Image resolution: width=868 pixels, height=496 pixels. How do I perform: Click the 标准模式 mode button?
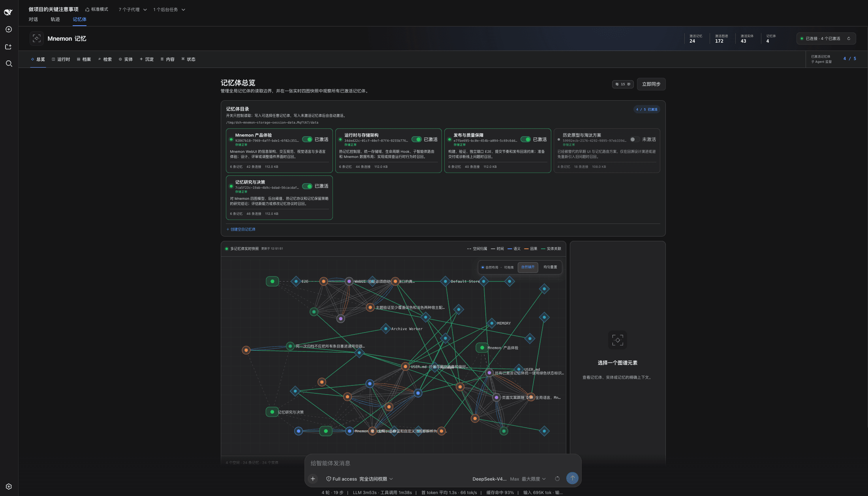pos(97,9)
